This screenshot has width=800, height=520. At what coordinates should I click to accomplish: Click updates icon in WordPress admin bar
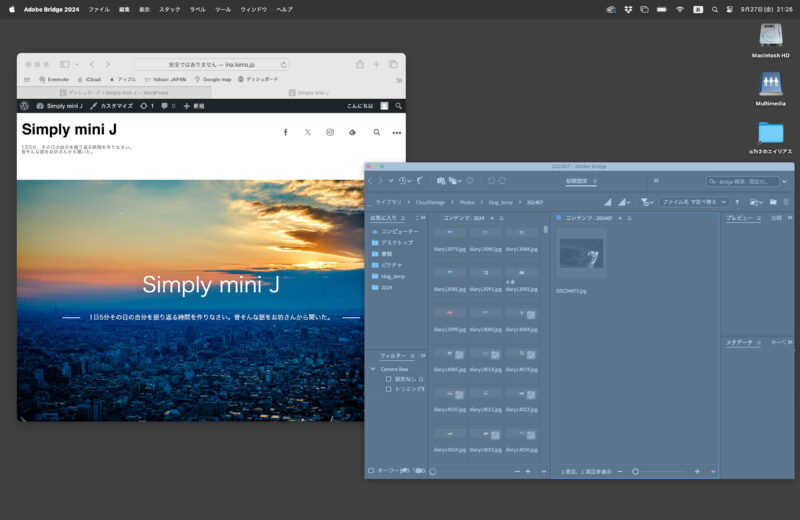tap(143, 106)
